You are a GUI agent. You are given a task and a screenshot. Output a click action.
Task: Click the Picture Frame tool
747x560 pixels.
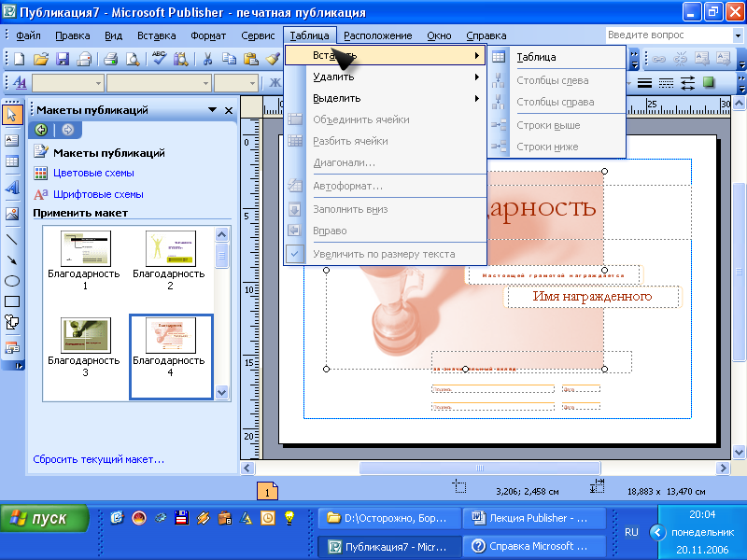point(12,213)
